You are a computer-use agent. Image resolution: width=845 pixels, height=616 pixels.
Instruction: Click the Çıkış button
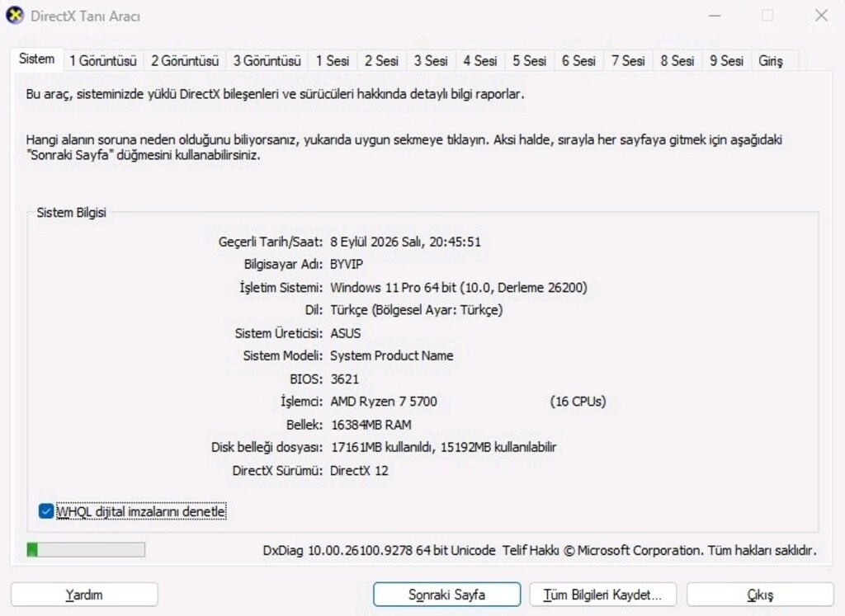[760, 595]
